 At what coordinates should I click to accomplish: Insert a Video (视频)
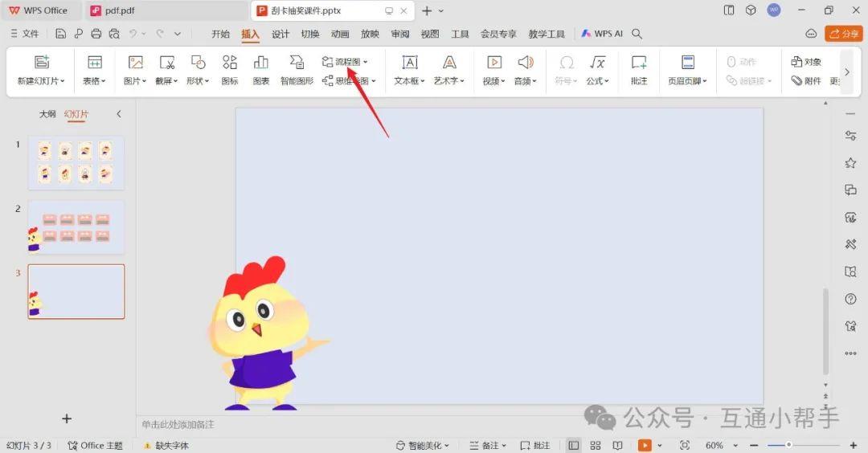[x=493, y=70]
